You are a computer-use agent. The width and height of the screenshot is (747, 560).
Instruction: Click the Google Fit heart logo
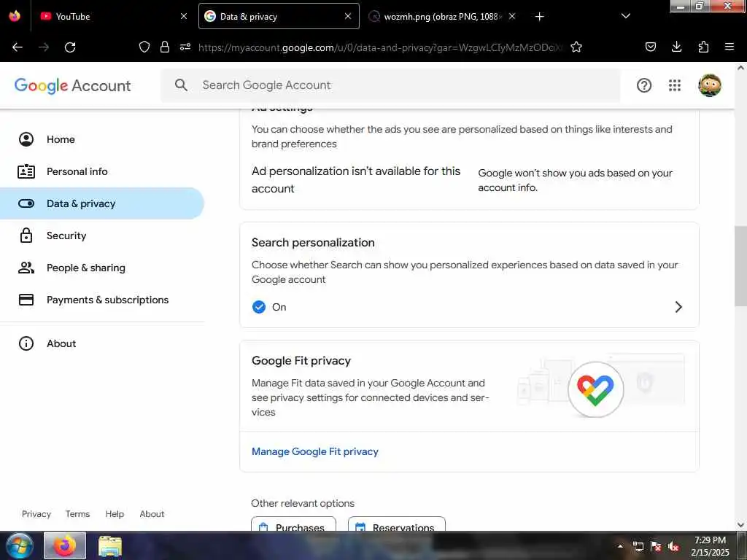coord(595,389)
